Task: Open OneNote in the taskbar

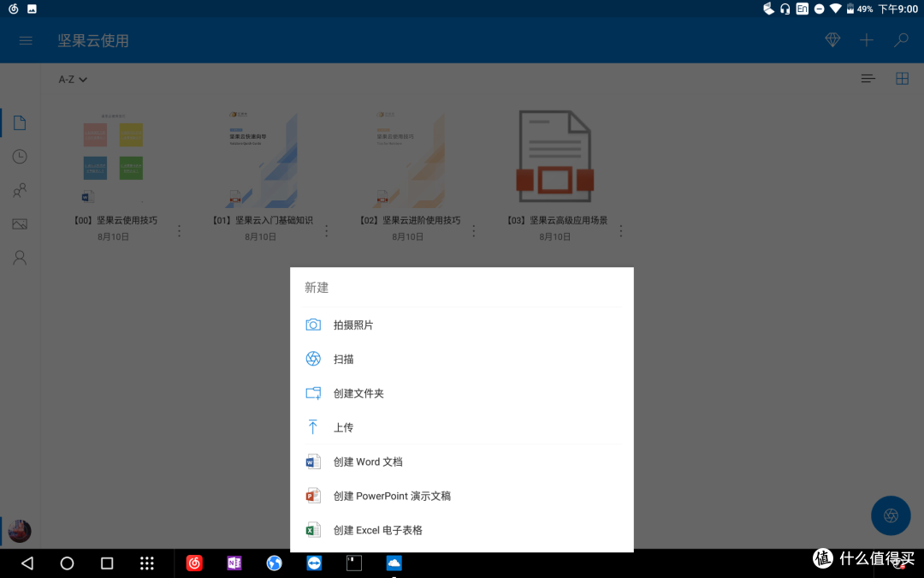Action: click(234, 563)
